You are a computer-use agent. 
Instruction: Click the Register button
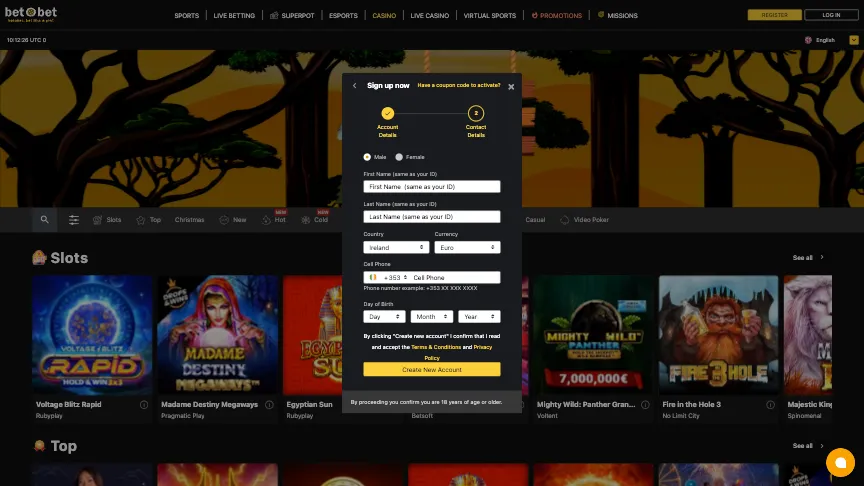tap(774, 15)
